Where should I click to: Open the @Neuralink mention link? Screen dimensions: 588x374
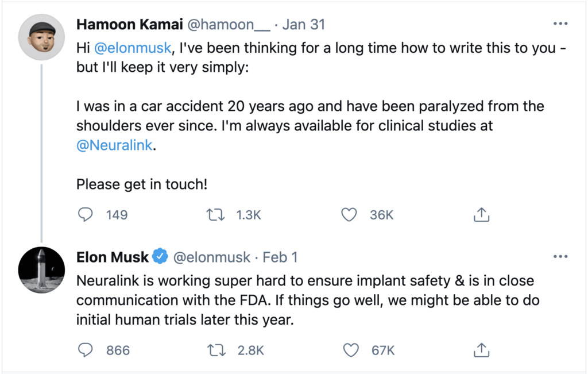coord(114,145)
